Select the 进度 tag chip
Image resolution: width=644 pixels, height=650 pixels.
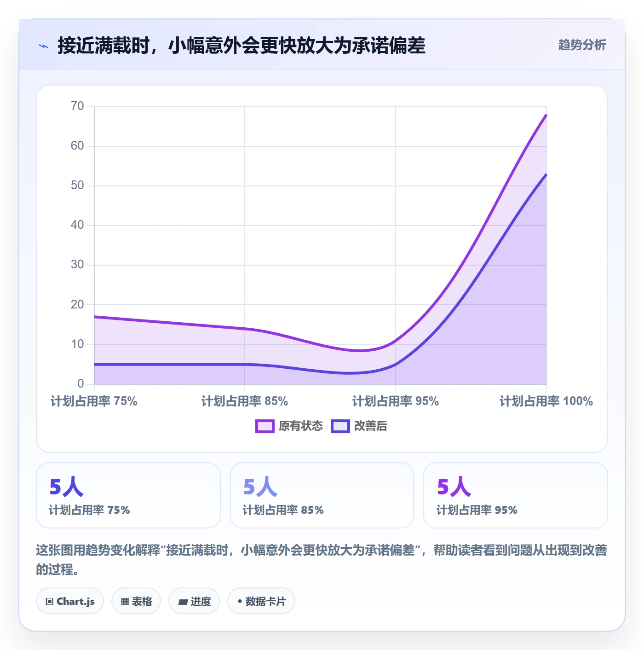point(194,601)
